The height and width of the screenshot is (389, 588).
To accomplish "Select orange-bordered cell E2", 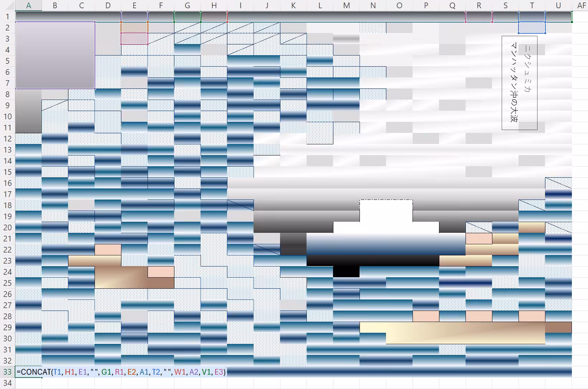I will coord(134,28).
